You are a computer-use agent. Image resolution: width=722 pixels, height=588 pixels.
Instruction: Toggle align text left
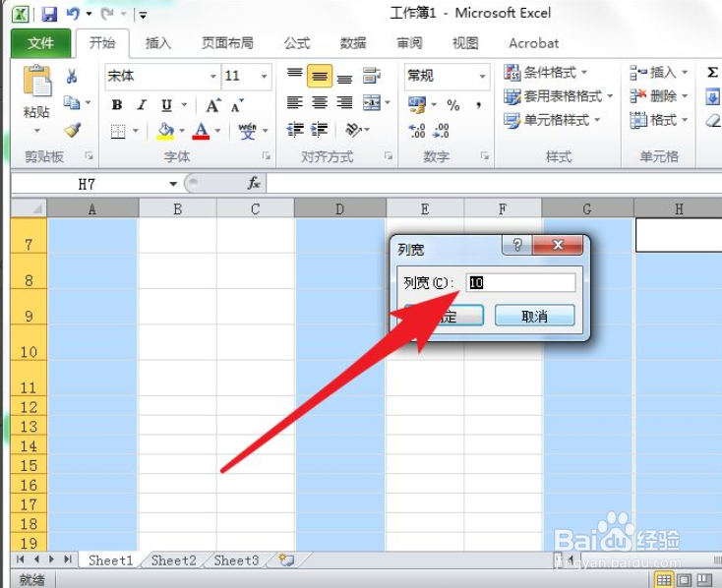pos(295,102)
